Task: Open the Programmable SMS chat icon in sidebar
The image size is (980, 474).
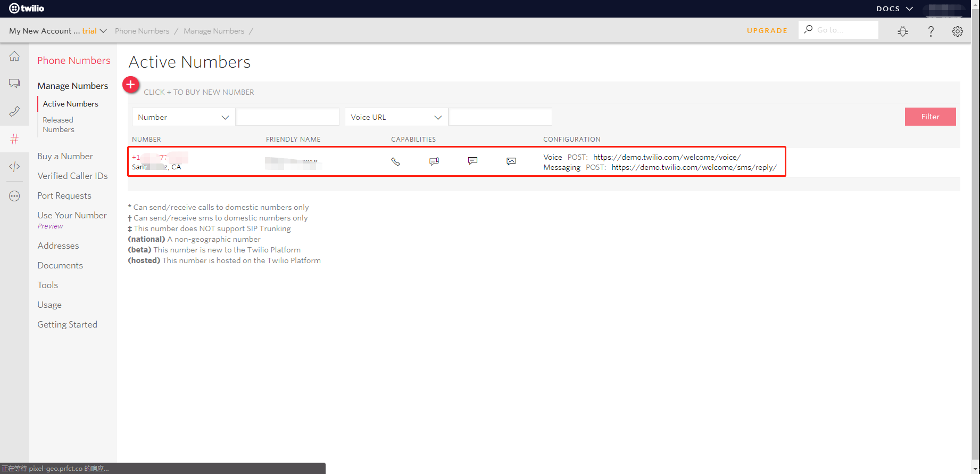Action: (x=14, y=84)
